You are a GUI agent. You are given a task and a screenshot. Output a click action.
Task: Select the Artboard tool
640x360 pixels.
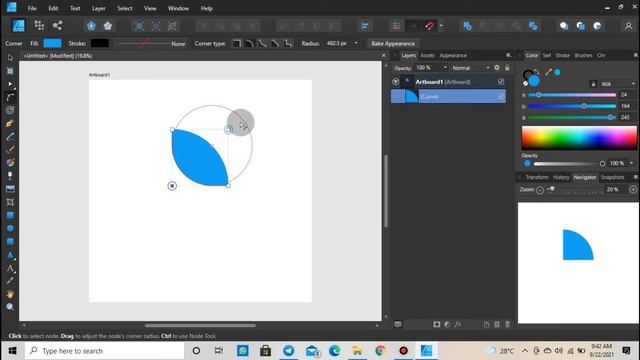pyautogui.click(x=10, y=71)
